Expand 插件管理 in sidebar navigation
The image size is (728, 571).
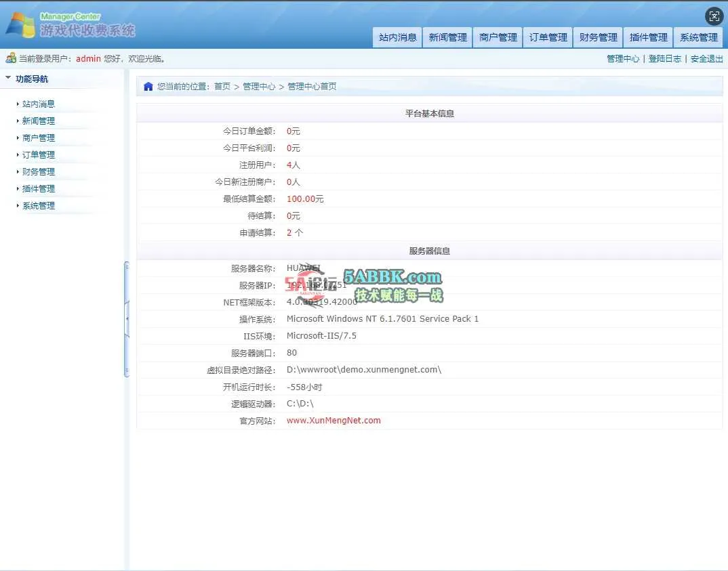[39, 189]
